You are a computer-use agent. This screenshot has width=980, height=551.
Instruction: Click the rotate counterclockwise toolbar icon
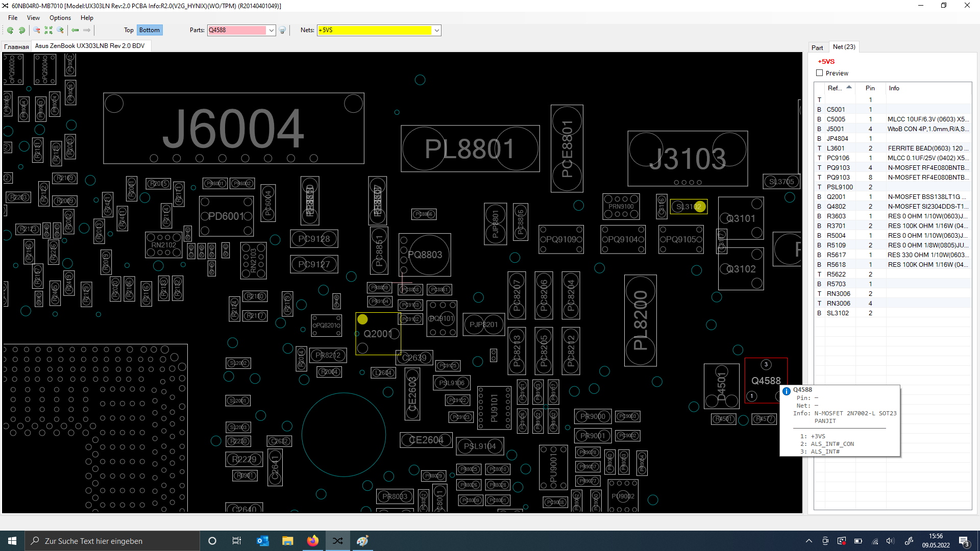pos(10,31)
